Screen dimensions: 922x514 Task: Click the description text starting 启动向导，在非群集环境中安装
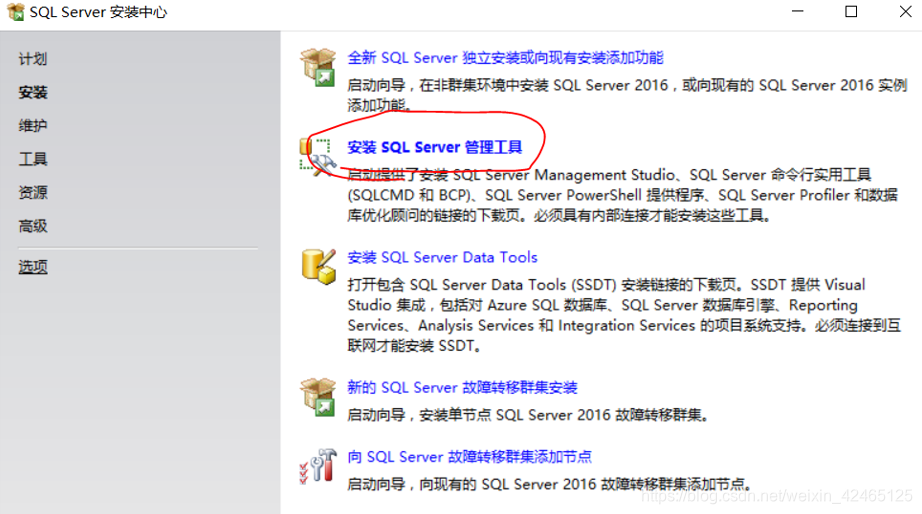coord(627,95)
